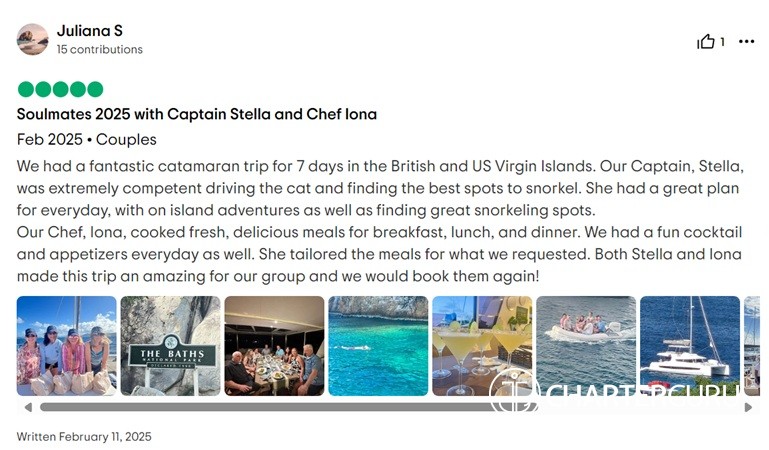Click the 15 contributions text
The height and width of the screenshot is (450, 769).
pyautogui.click(x=99, y=49)
